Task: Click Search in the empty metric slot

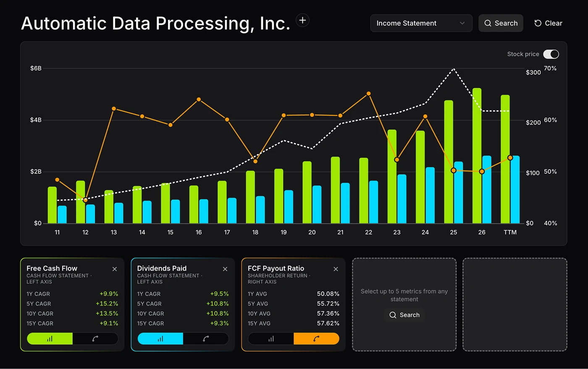Action: click(x=404, y=315)
